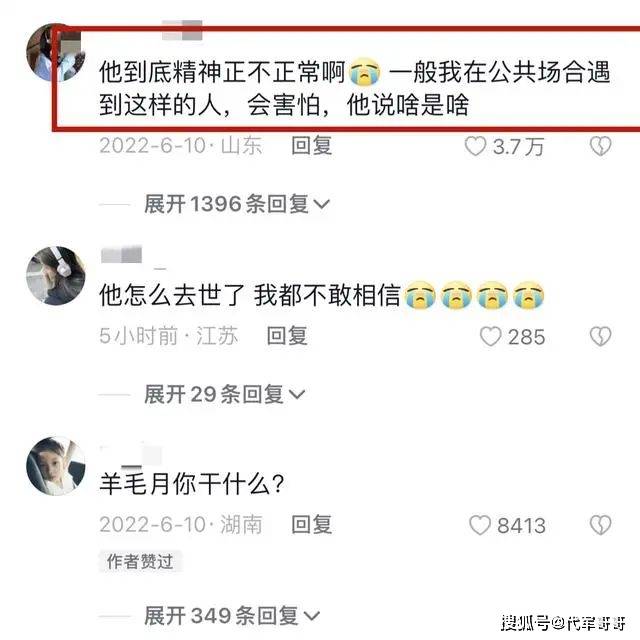The width and height of the screenshot is (640, 640).
Task: Open child avatar of third commenter
Action: (56, 466)
